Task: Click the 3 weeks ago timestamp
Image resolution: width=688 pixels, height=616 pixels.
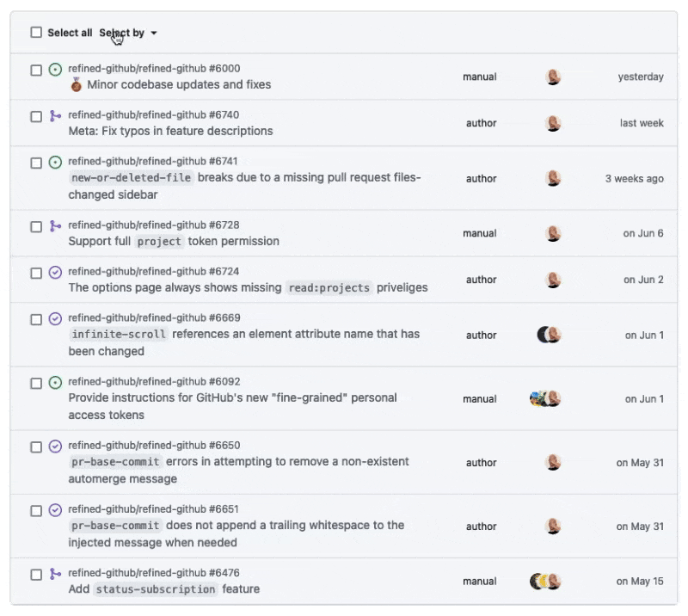Action: (x=634, y=179)
